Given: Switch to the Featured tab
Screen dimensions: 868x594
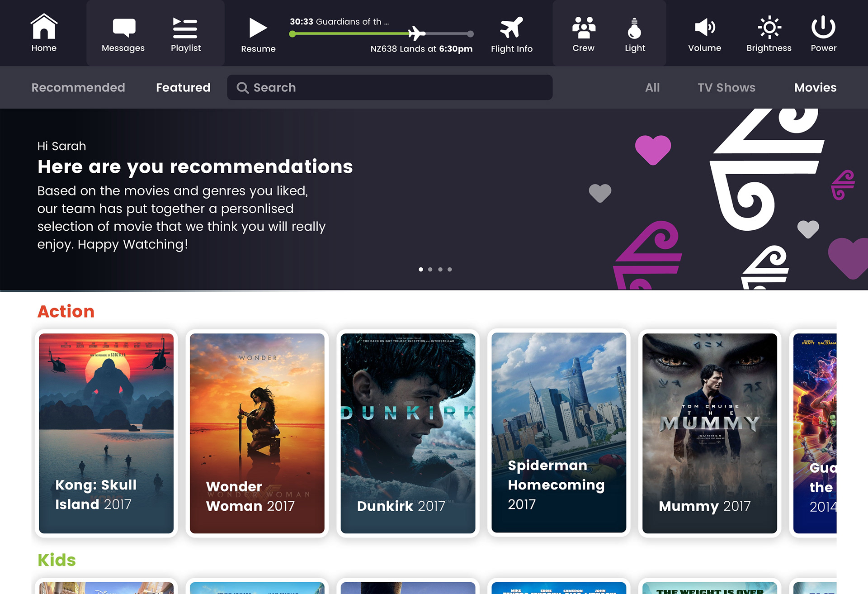Looking at the screenshot, I should 183,87.
